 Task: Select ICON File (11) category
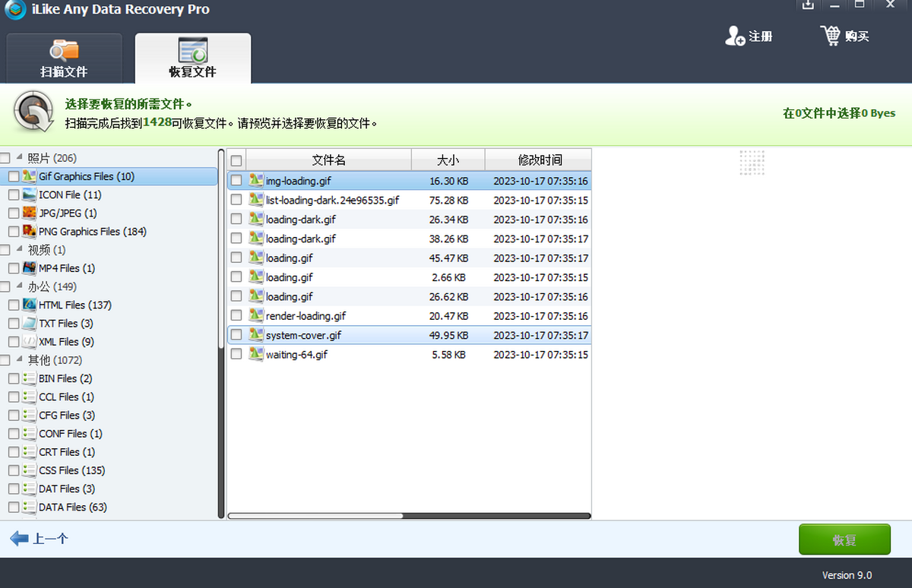click(70, 194)
